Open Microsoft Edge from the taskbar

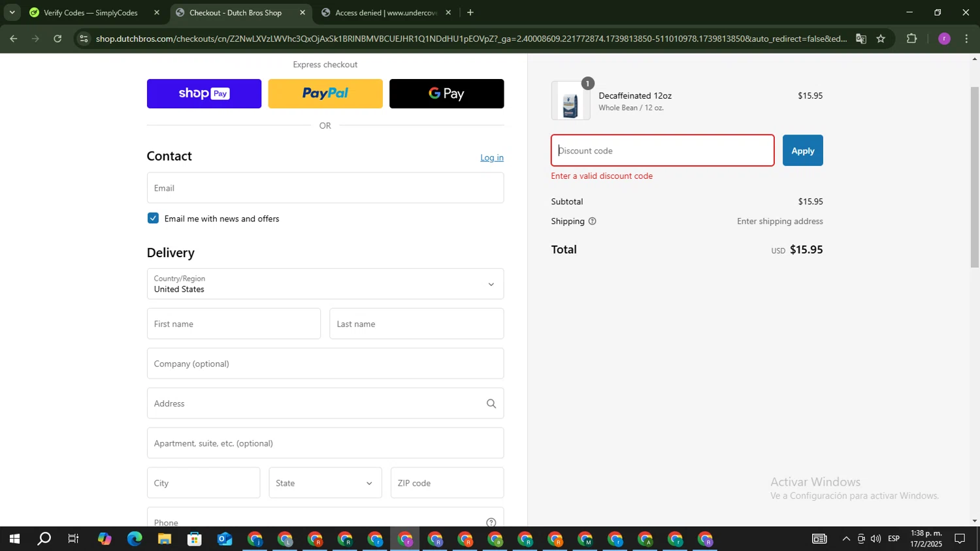click(135, 539)
